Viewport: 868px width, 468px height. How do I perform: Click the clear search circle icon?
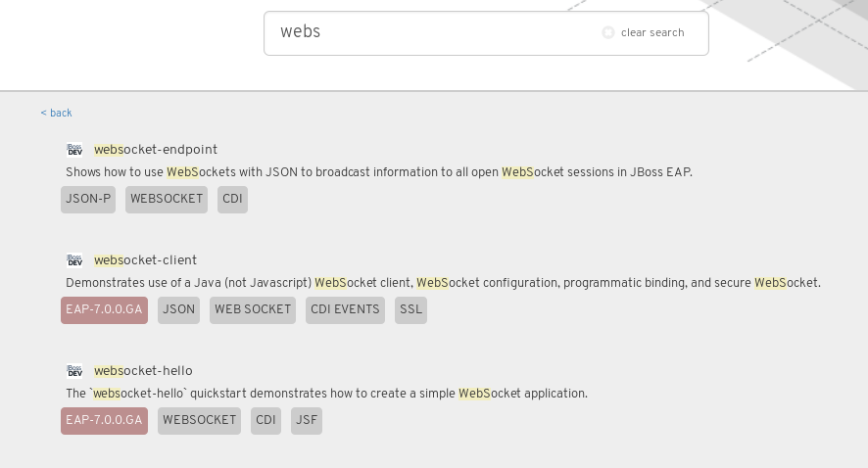coord(608,32)
